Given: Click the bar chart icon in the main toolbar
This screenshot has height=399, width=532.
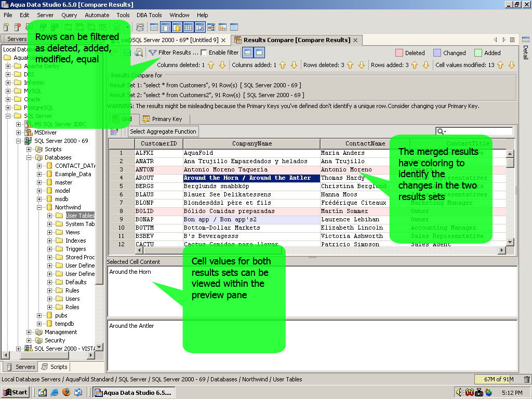Looking at the screenshot, I should coord(222,27).
